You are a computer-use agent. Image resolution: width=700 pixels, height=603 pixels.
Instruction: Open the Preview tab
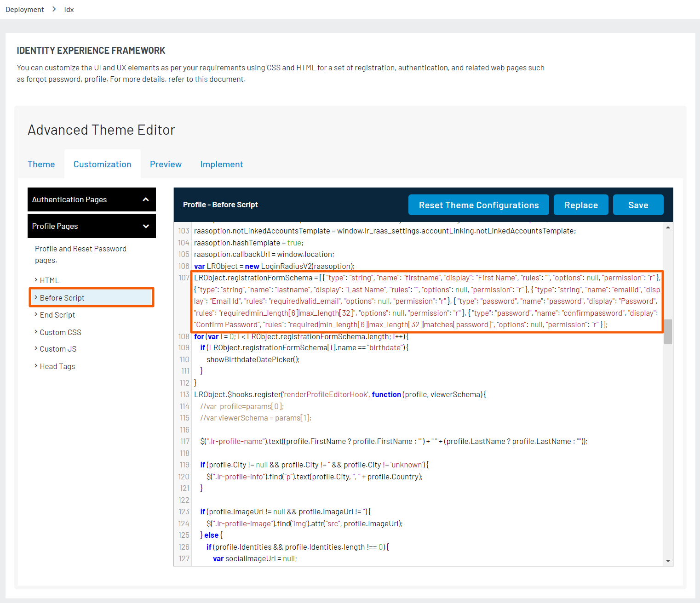coord(166,164)
